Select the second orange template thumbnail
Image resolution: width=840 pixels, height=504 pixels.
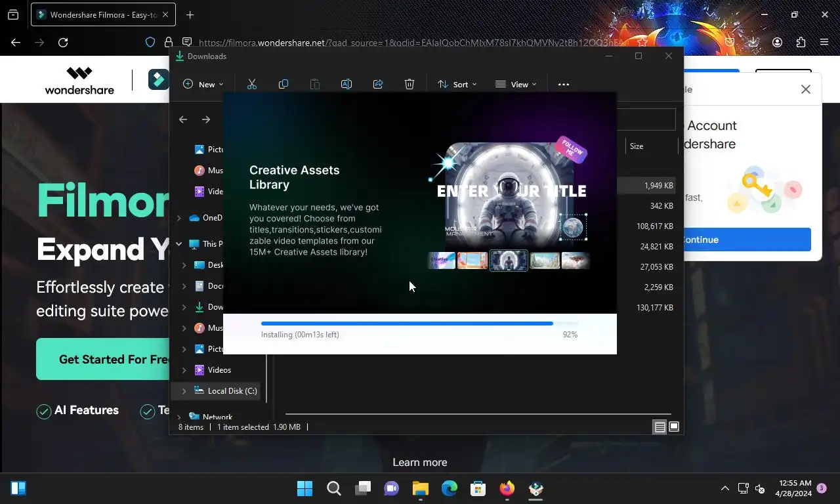tap(472, 261)
